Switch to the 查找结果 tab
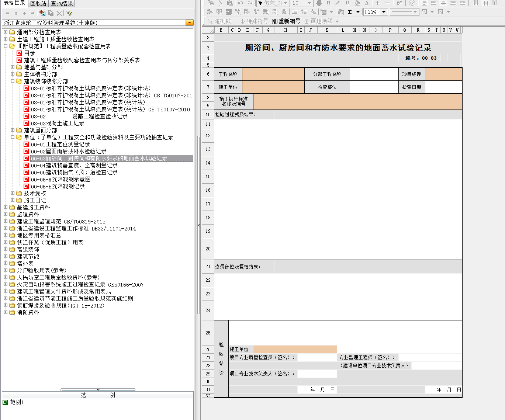Viewport: 505px width, 420px height. 62,3
